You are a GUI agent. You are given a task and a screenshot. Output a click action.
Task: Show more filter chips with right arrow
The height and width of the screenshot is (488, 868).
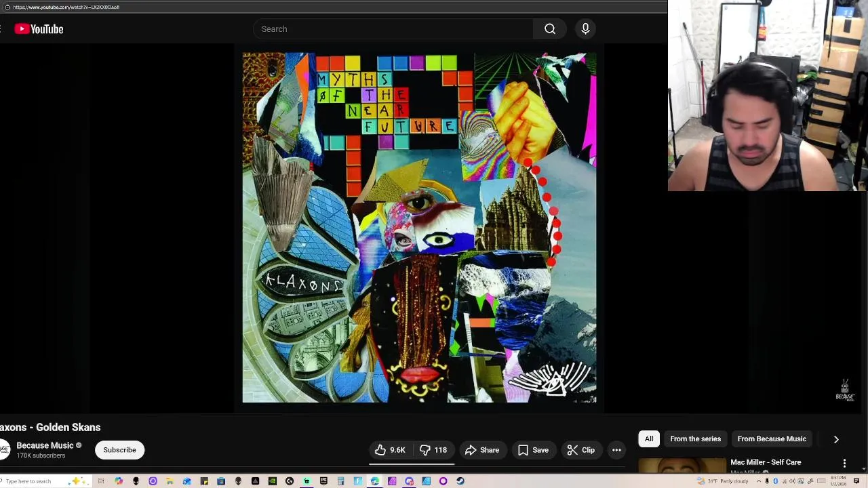point(836,439)
